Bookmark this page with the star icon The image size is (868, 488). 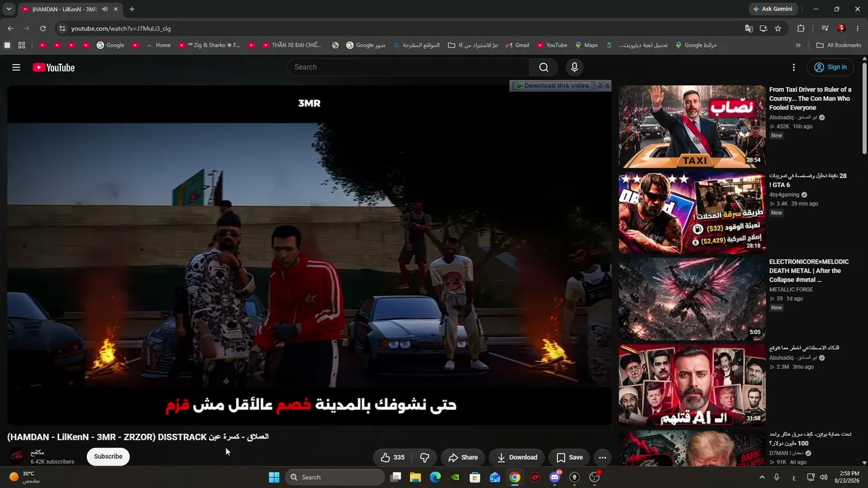tap(778, 28)
